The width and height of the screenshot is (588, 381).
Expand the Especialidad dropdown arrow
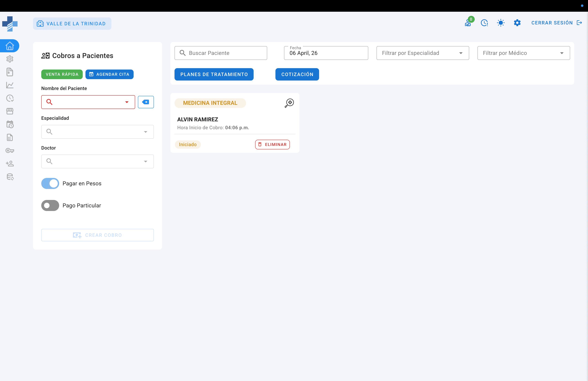tap(145, 132)
